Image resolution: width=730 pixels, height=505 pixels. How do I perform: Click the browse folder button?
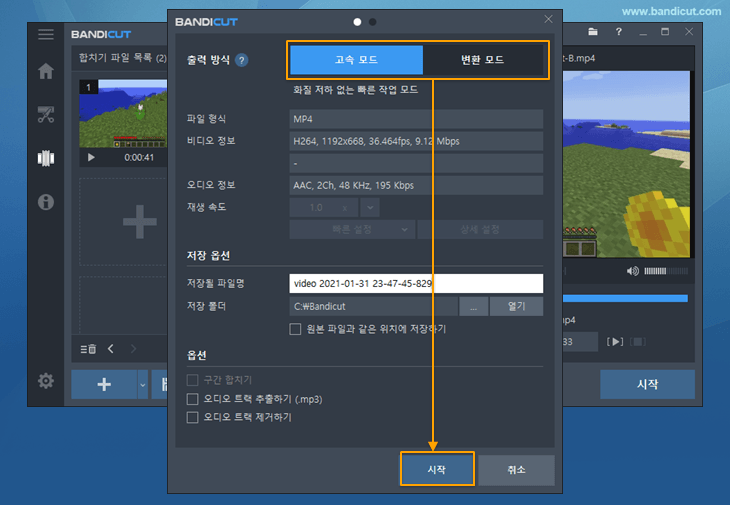pos(473,307)
